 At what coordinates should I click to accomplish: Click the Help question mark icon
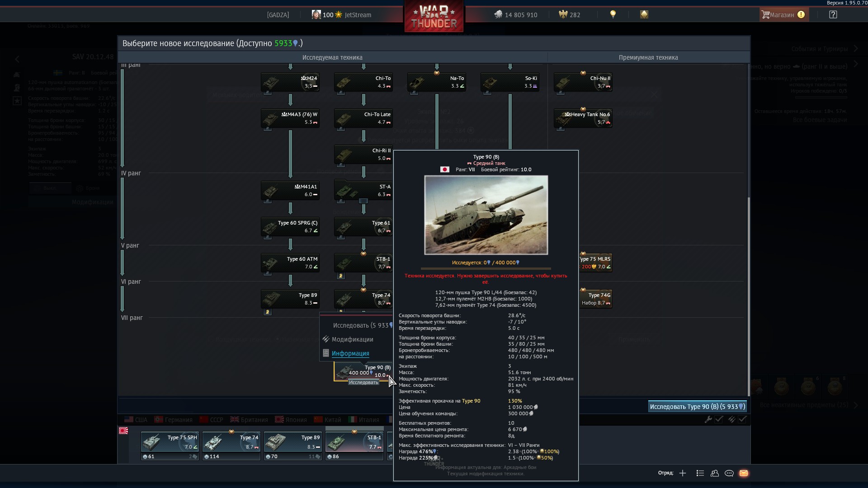pyautogui.click(x=833, y=14)
